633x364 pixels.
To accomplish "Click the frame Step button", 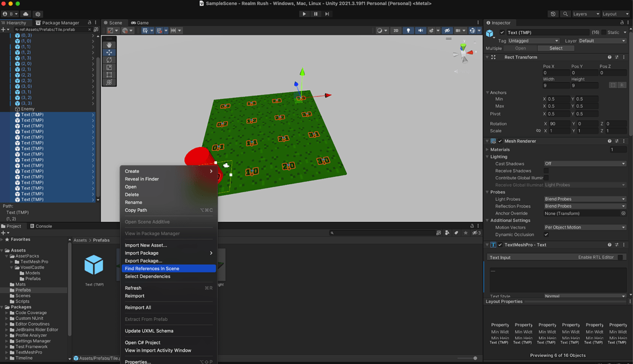I will 326,15.
